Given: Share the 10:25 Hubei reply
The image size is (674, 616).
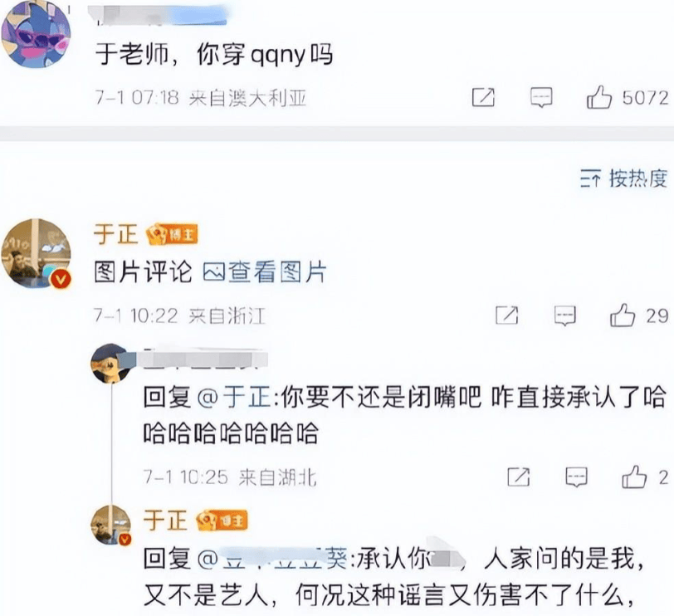Looking at the screenshot, I should pos(519,477).
